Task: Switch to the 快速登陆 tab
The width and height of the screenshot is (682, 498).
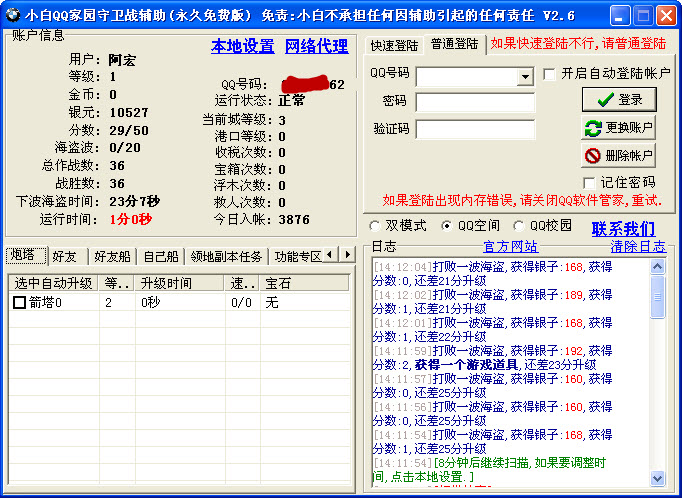Action: (x=394, y=46)
